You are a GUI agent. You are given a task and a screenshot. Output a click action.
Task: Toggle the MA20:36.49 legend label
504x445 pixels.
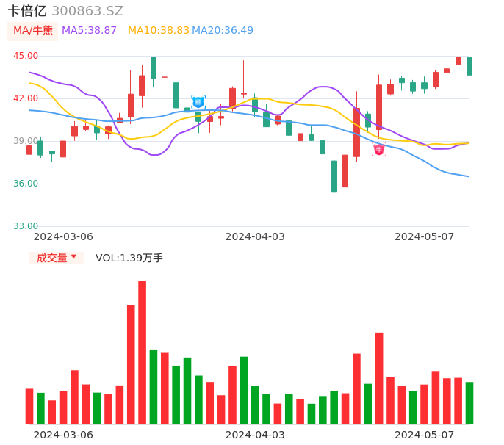click(223, 31)
